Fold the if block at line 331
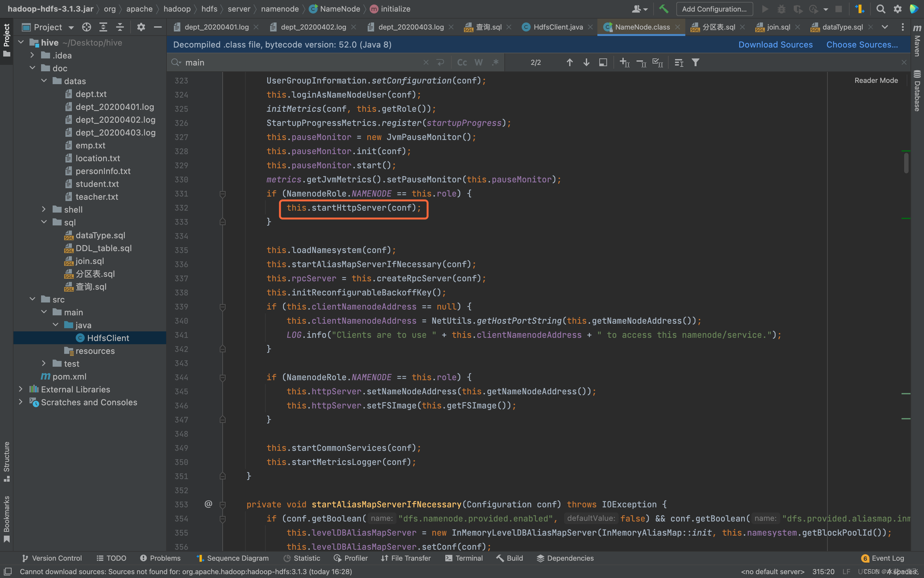 click(223, 194)
